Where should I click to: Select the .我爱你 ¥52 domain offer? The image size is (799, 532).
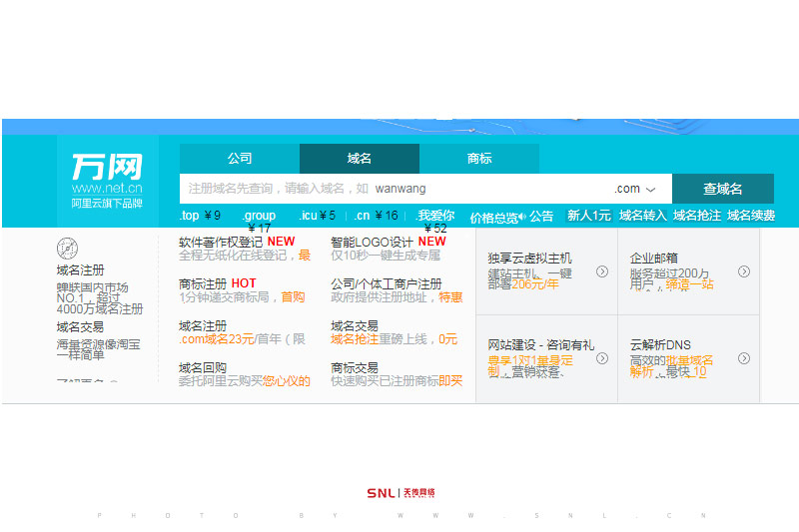pyautogui.click(x=435, y=222)
